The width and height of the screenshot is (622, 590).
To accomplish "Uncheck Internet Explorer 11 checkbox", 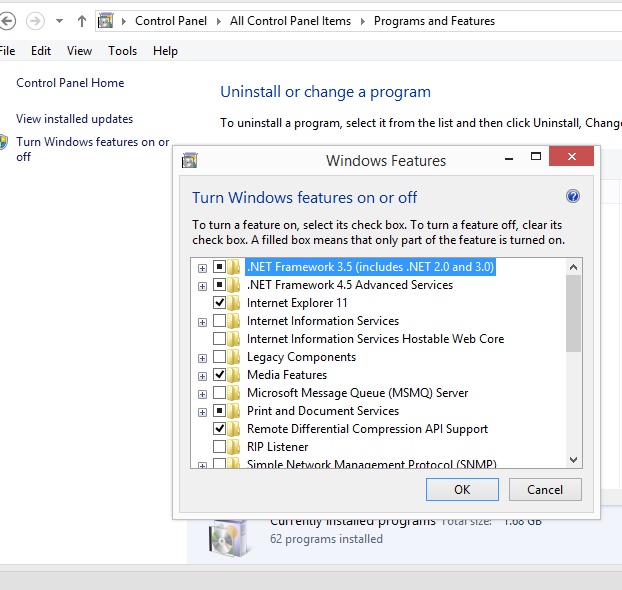I will (x=219, y=302).
